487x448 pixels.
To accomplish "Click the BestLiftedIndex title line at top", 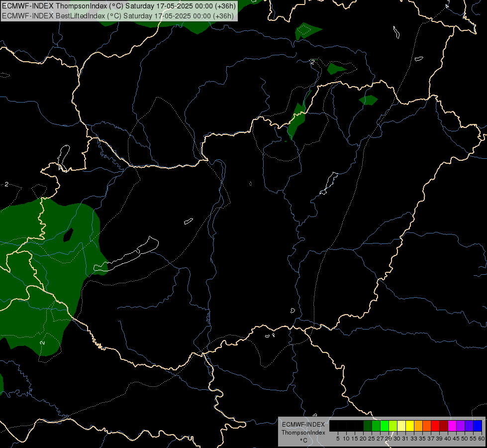I will pyautogui.click(x=118, y=16).
